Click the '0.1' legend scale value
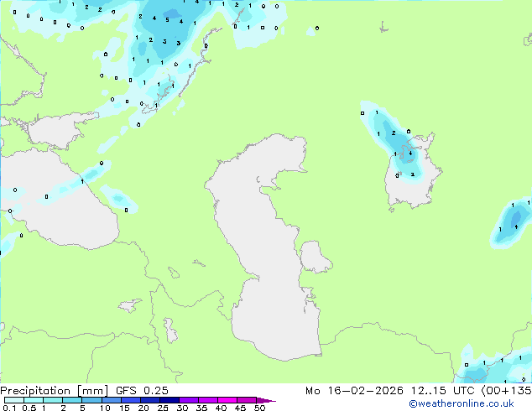The height and width of the screenshot is (411, 532). coord(9,408)
